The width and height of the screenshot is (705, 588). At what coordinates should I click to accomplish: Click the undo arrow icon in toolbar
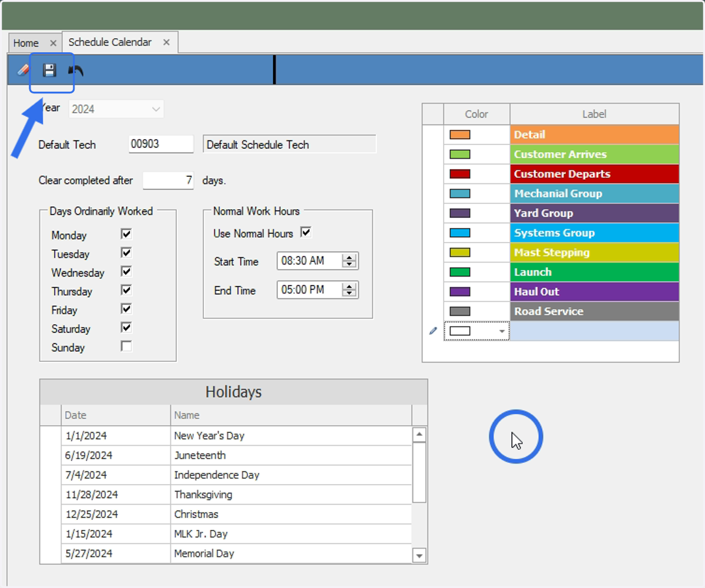[76, 70]
